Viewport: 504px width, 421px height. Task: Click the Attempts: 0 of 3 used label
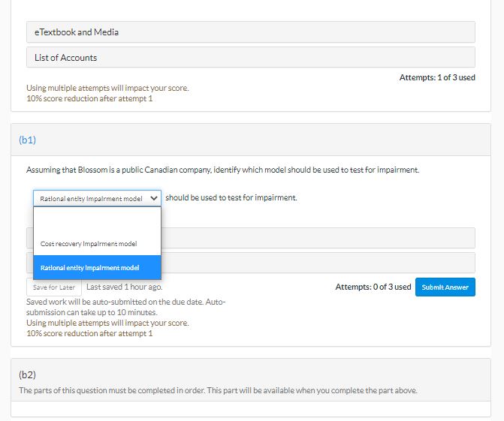coord(373,287)
